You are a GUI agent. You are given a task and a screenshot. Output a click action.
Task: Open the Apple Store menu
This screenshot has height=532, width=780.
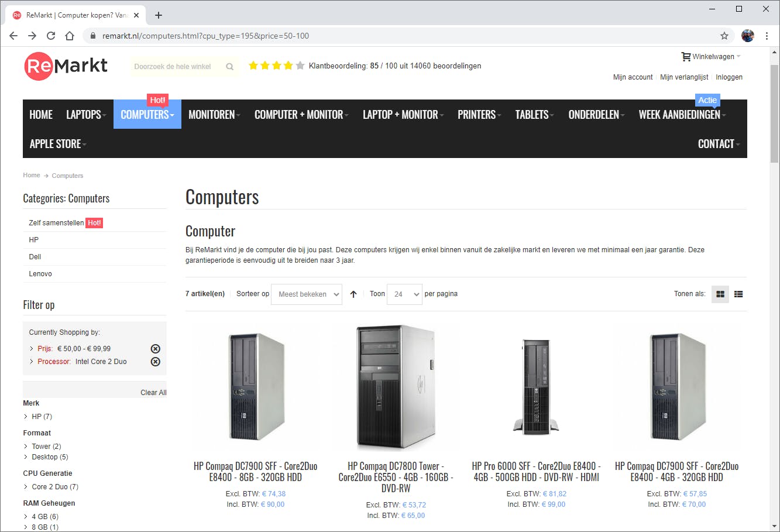coord(58,144)
